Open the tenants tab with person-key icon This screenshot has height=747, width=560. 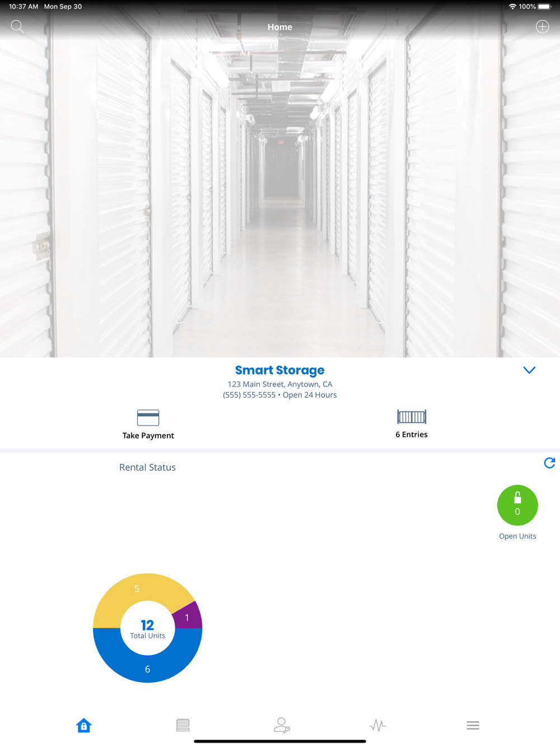pos(281,725)
